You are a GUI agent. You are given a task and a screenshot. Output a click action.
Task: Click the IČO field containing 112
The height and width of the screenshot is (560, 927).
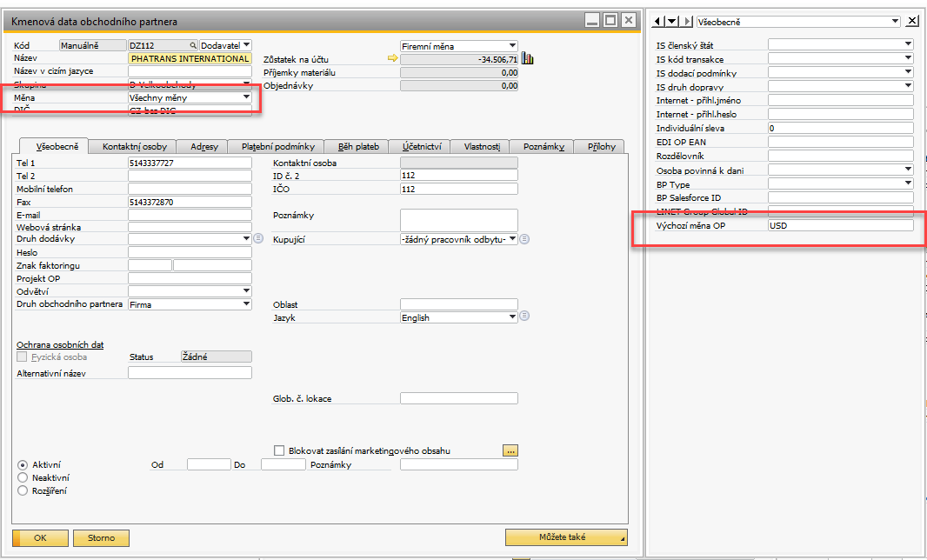[459, 189]
